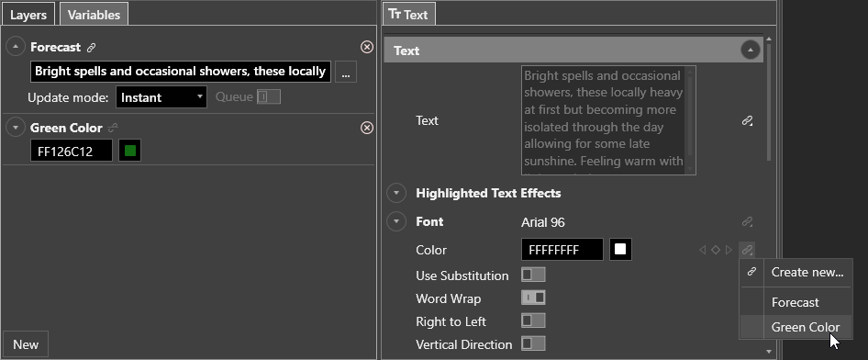The height and width of the screenshot is (360, 868).
Task: Toggle the Queue switch
Action: click(269, 97)
